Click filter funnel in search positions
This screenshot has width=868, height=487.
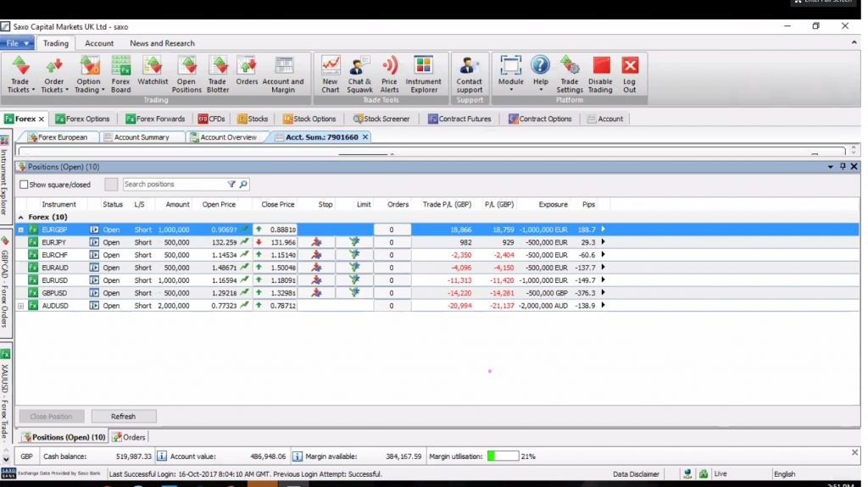(231, 185)
